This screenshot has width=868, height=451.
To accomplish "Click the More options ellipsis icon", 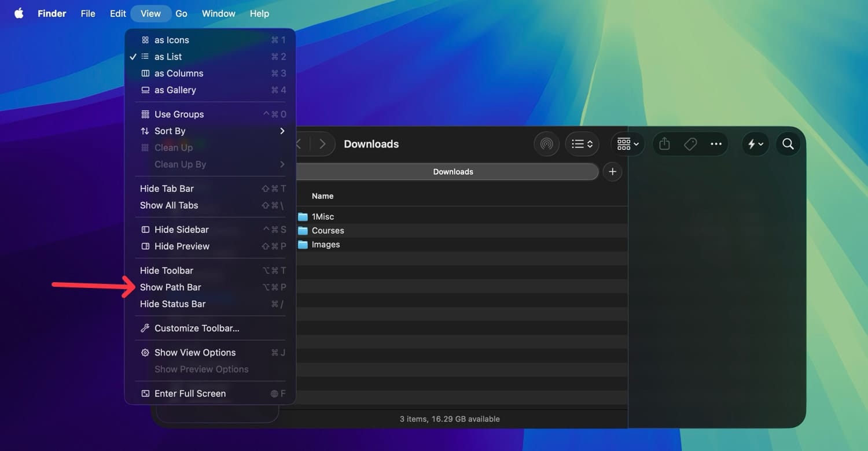I will 716,143.
